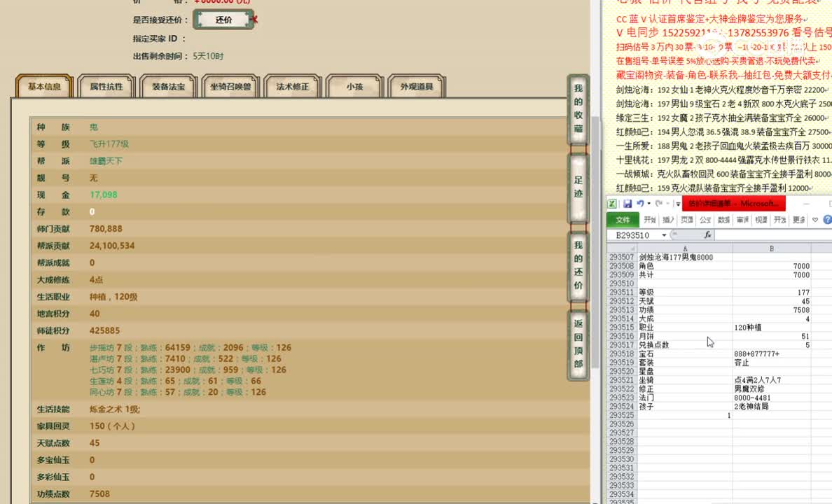Screen dimensions: 832x504
Task: Click the Excel application icon in the title bar
Action: [611, 203]
